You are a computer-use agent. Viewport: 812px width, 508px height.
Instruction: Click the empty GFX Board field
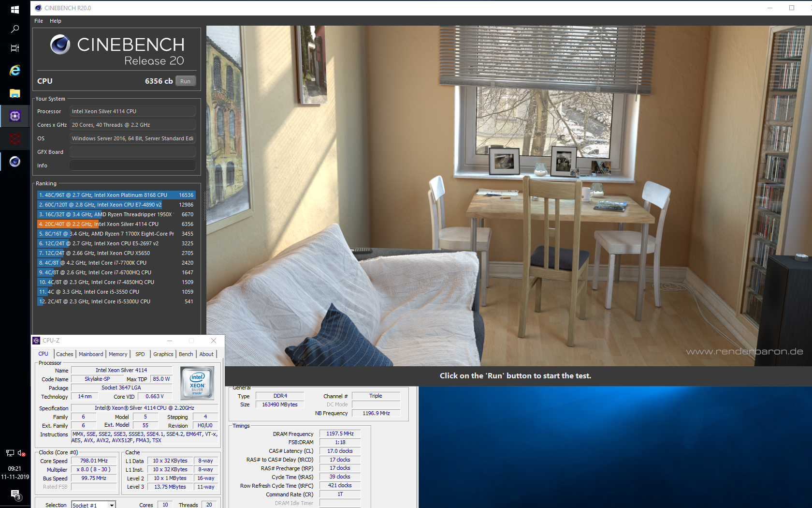click(132, 152)
